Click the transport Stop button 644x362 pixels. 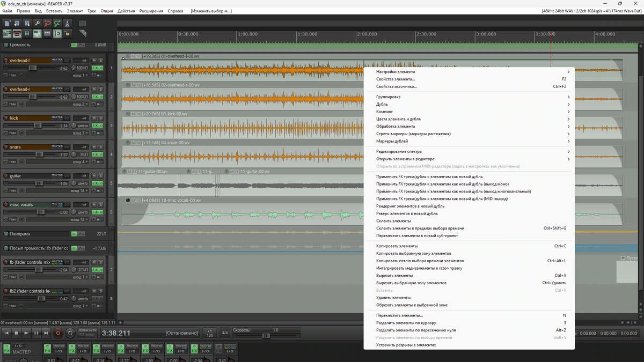(16, 333)
